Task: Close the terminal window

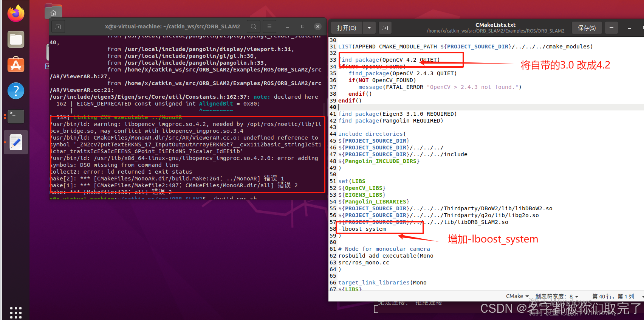Action: coord(318,26)
